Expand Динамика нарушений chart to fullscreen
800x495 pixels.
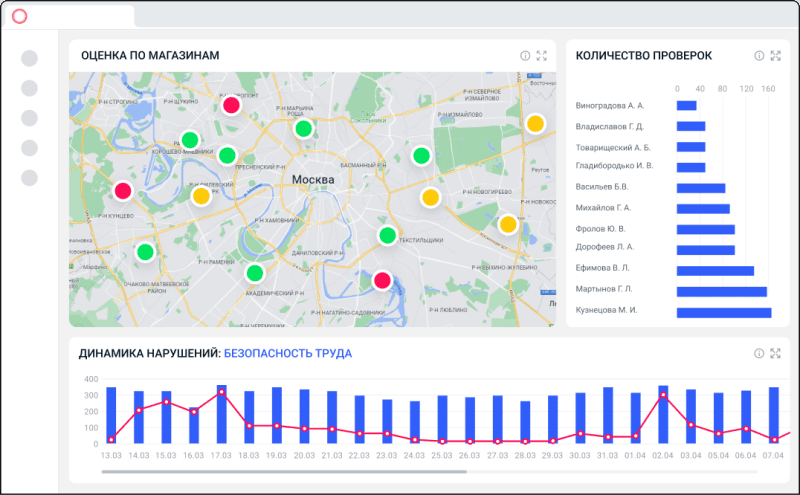tap(775, 353)
